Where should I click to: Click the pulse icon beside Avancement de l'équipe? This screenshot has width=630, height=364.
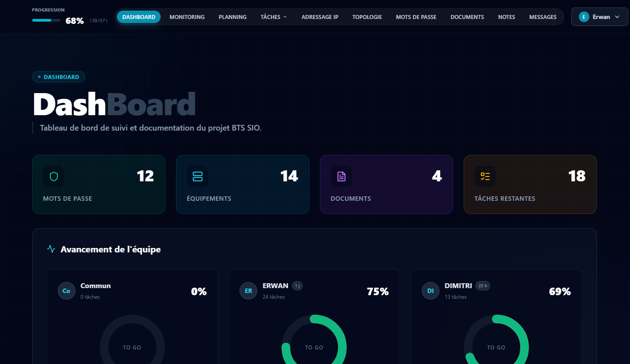51,249
